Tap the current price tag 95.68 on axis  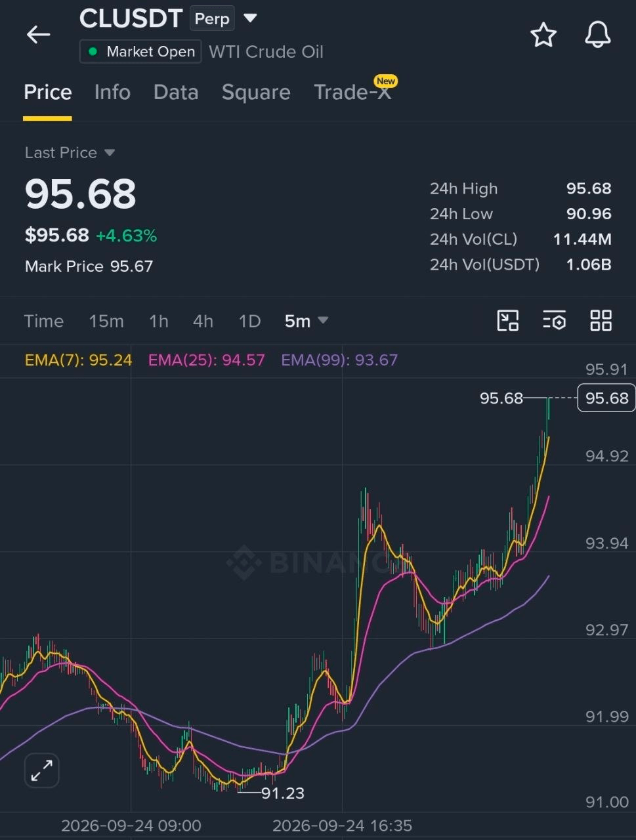click(606, 398)
